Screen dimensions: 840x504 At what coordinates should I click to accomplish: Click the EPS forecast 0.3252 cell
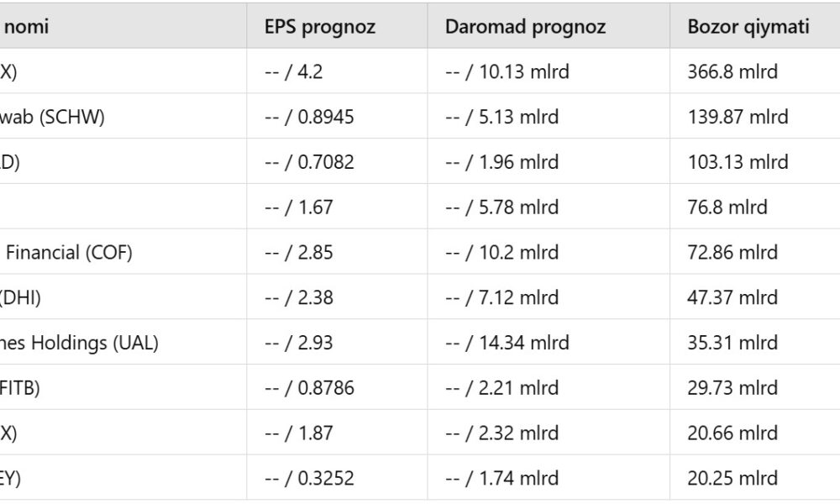(308, 478)
